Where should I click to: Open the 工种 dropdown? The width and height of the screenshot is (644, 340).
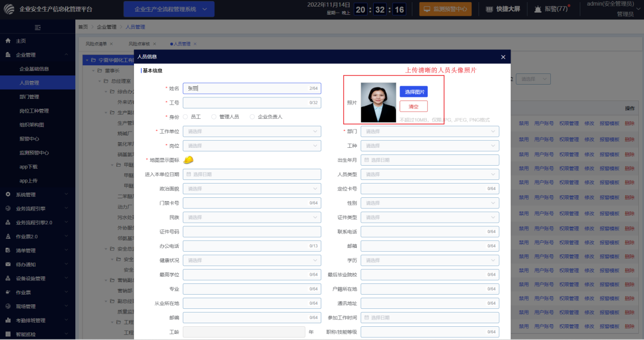[x=430, y=146]
